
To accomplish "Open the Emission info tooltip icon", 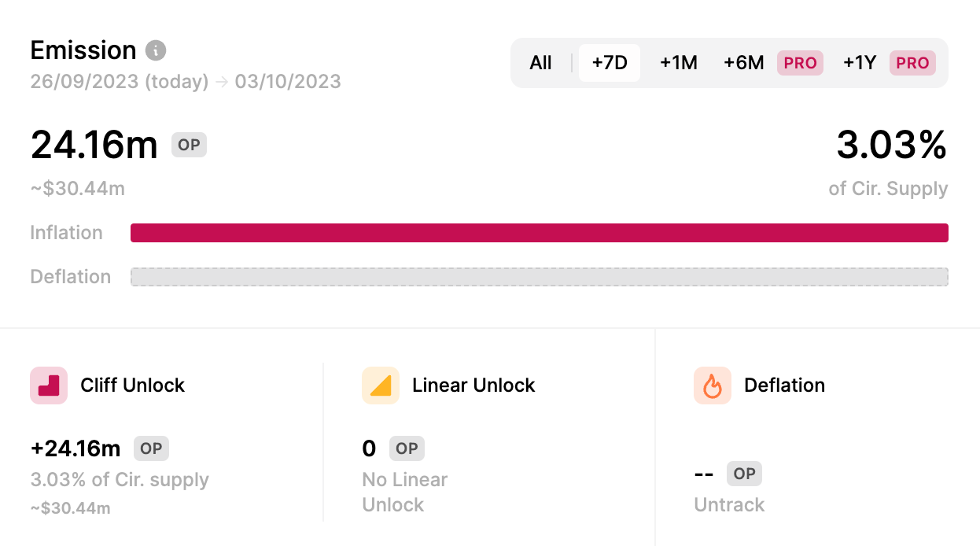I will (156, 50).
